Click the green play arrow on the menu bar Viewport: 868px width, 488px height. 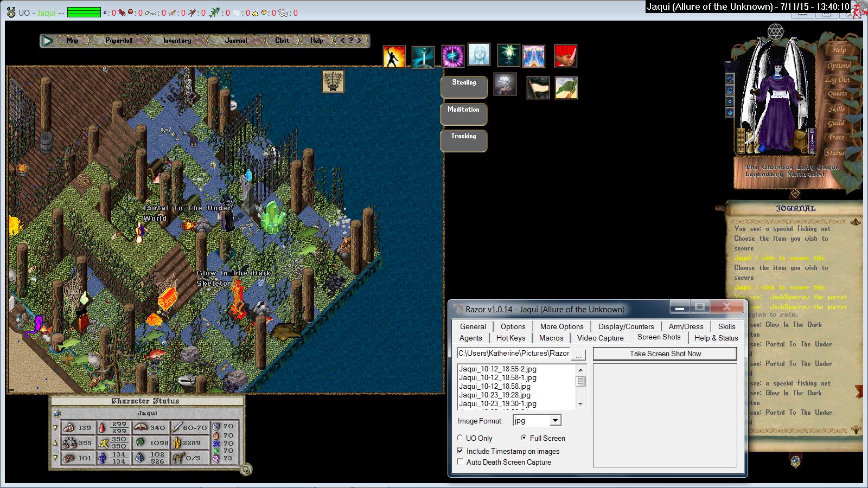click(48, 41)
